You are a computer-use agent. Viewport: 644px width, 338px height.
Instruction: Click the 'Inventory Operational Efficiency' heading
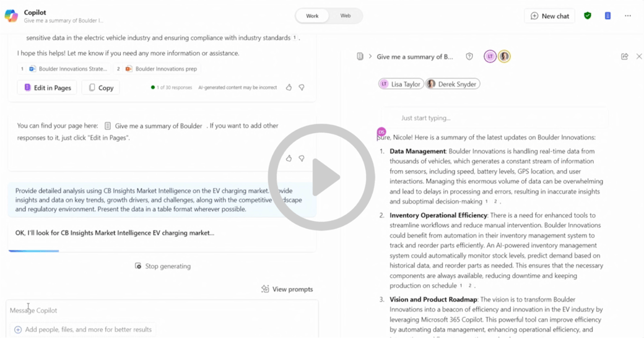[x=438, y=215]
